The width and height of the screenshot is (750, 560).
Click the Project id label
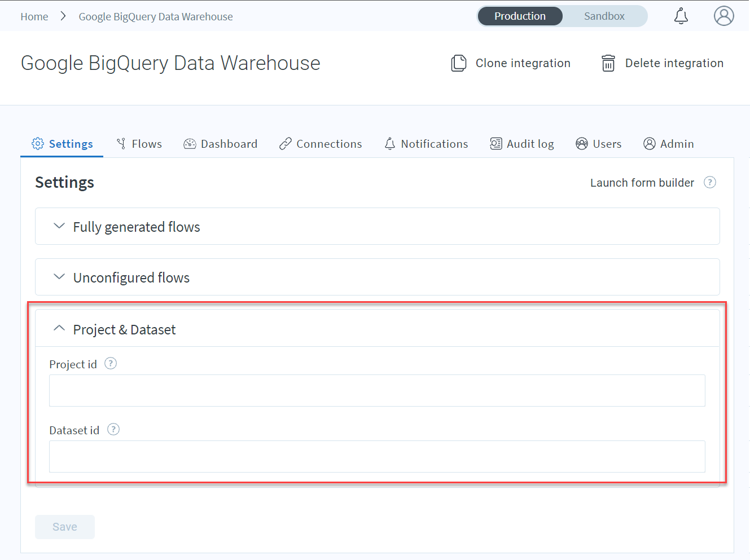[x=73, y=364]
